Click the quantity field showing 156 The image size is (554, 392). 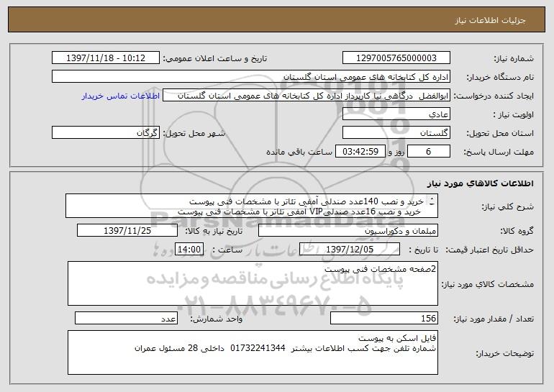tap(384, 318)
